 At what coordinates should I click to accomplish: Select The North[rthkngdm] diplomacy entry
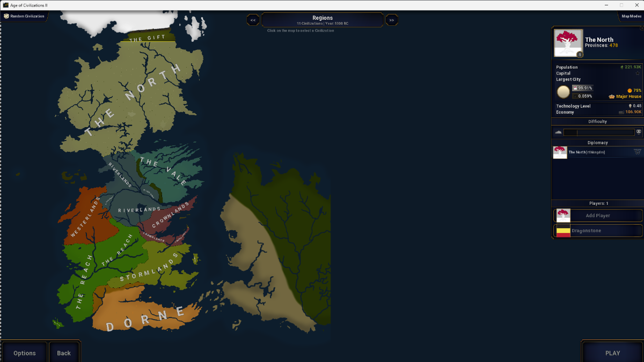tap(598, 152)
